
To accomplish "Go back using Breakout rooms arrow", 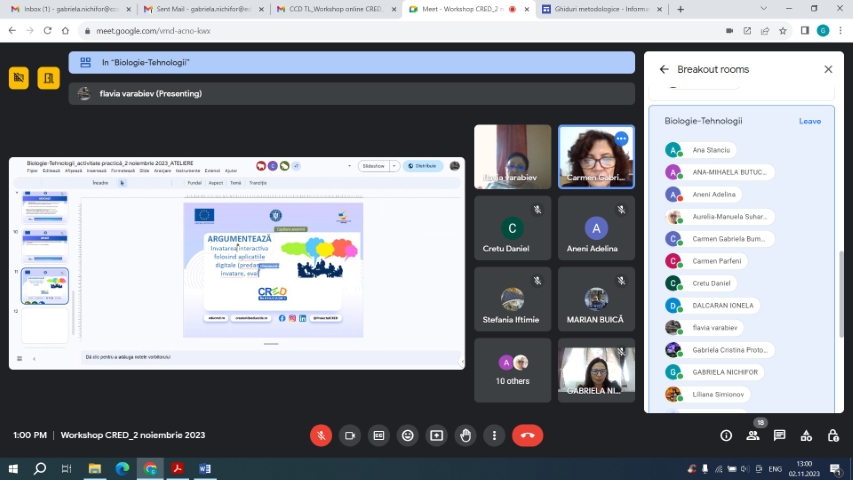I will coord(664,69).
